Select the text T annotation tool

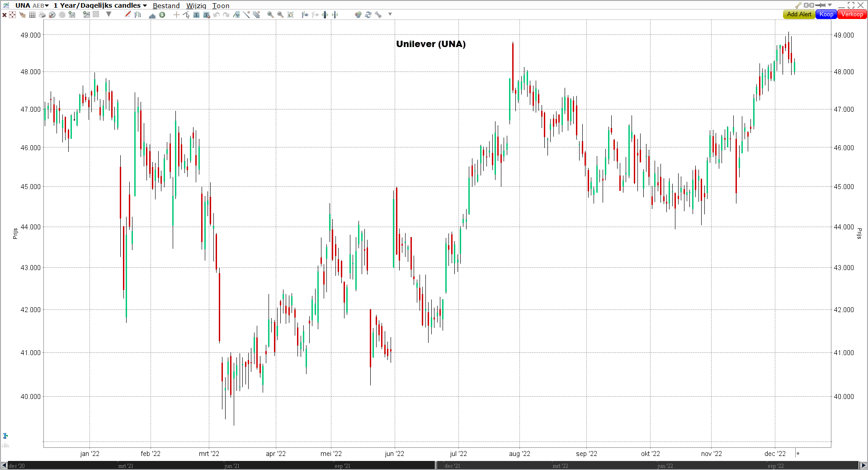[196, 14]
